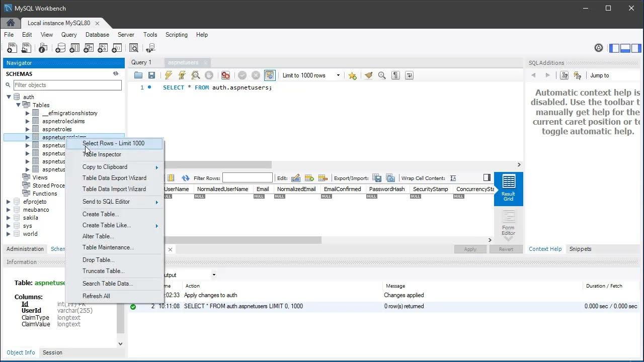Click the Result Grid button
This screenshot has width=644, height=362.
[x=509, y=189]
